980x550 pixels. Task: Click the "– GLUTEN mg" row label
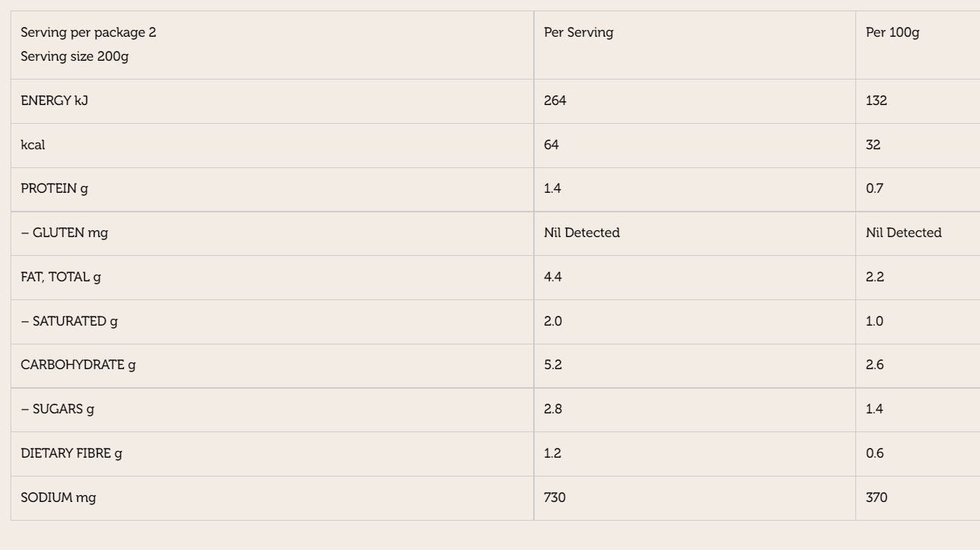[x=64, y=233]
